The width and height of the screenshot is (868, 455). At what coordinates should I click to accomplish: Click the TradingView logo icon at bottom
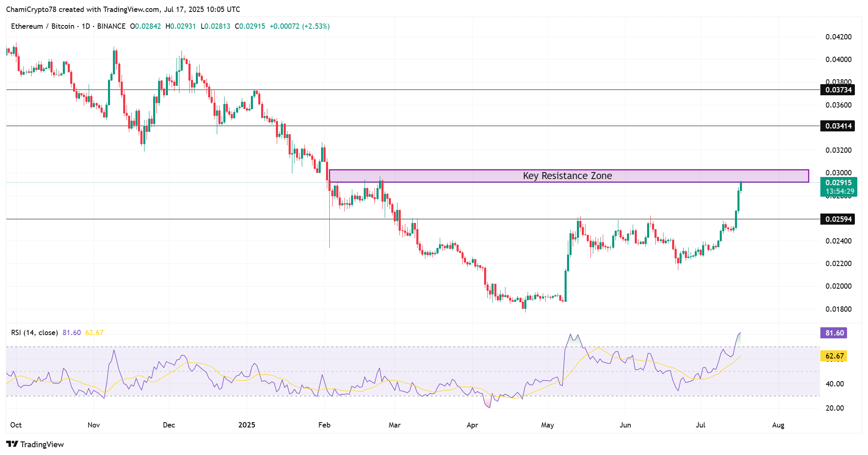click(12, 444)
